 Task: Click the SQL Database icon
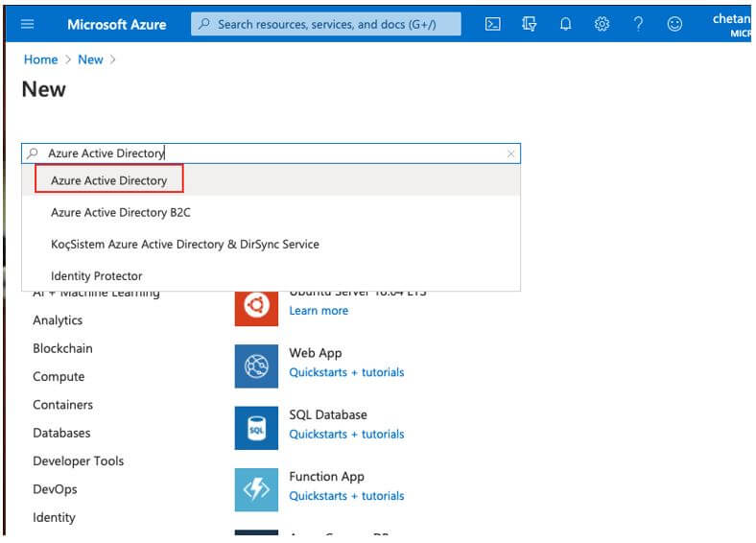click(x=256, y=428)
